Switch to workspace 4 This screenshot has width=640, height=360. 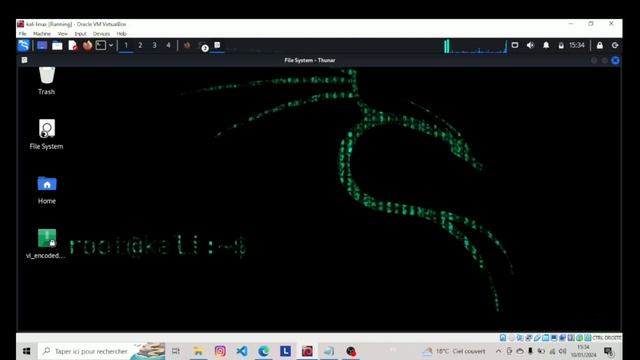(168, 45)
